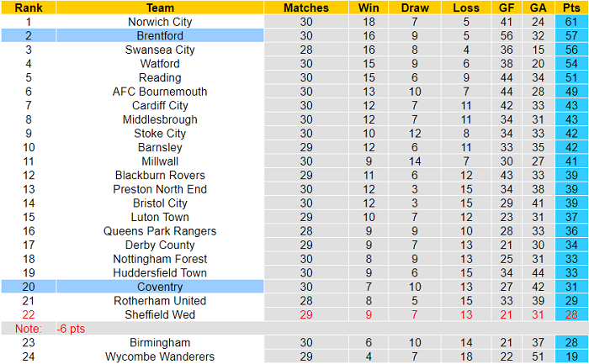This screenshot has height=364, width=589.
Task: Click the GA column header
Action: coord(539,8)
